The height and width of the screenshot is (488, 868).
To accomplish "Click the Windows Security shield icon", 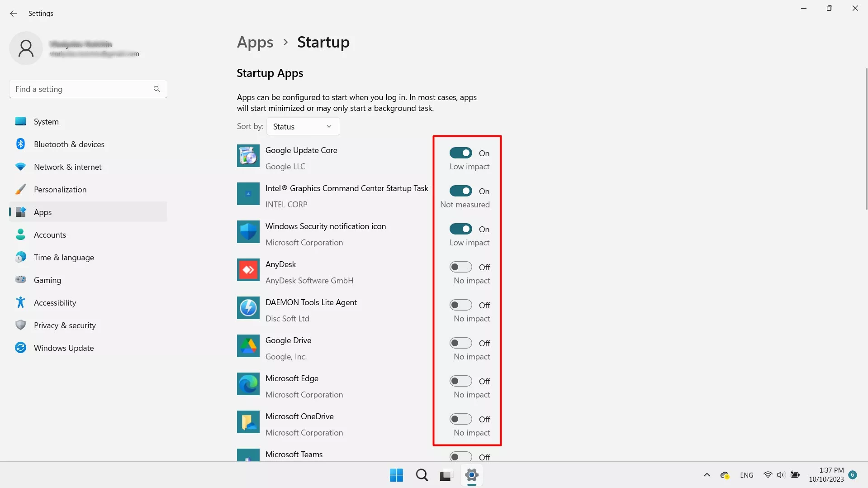I will tap(248, 232).
